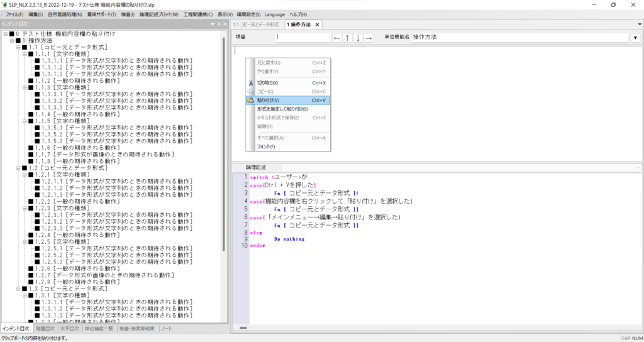Collapse tree node 1.1.5 文字の種類
The image size is (644, 342).
tap(25, 121)
